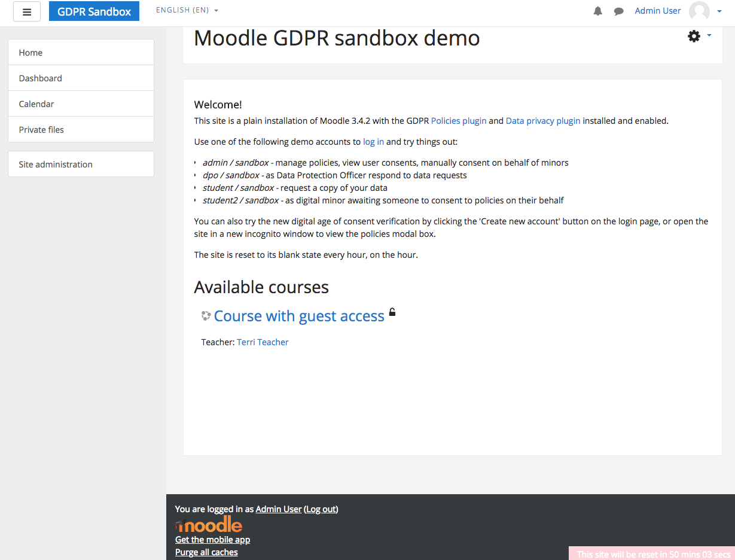The height and width of the screenshot is (560, 735).
Task: Click Get the mobile app link
Action: click(x=212, y=540)
